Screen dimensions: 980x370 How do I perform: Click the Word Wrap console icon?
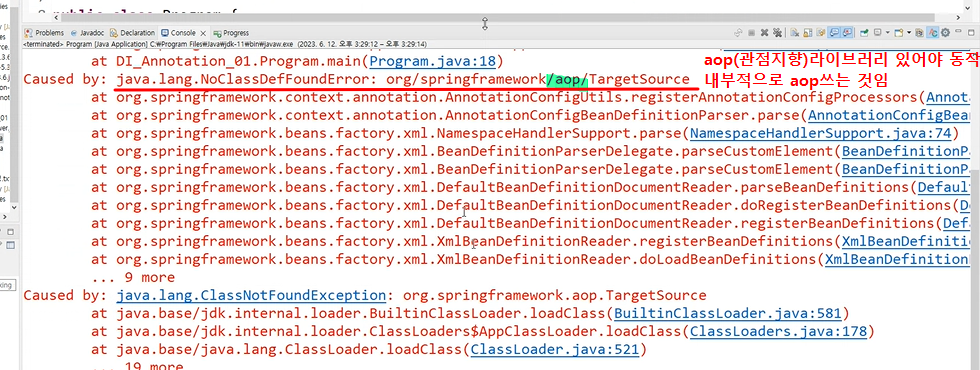(x=821, y=32)
